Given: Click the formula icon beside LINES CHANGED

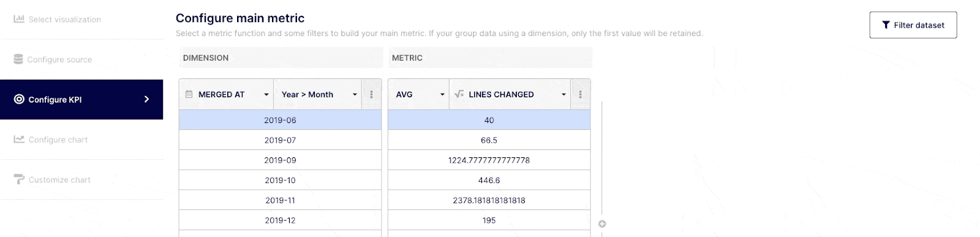Looking at the screenshot, I should click(459, 94).
